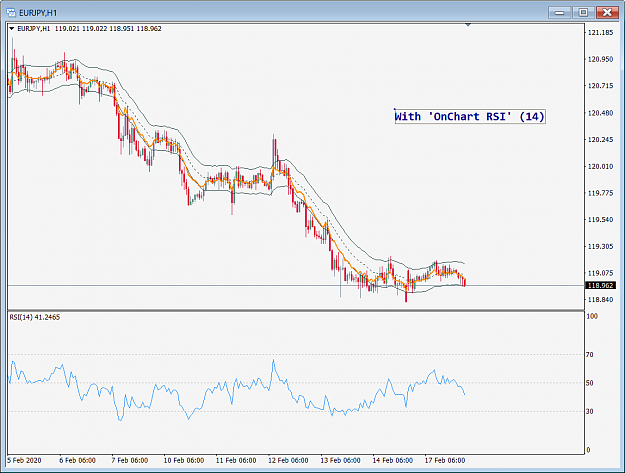Click the current price tag 118.962

pyautogui.click(x=600, y=285)
